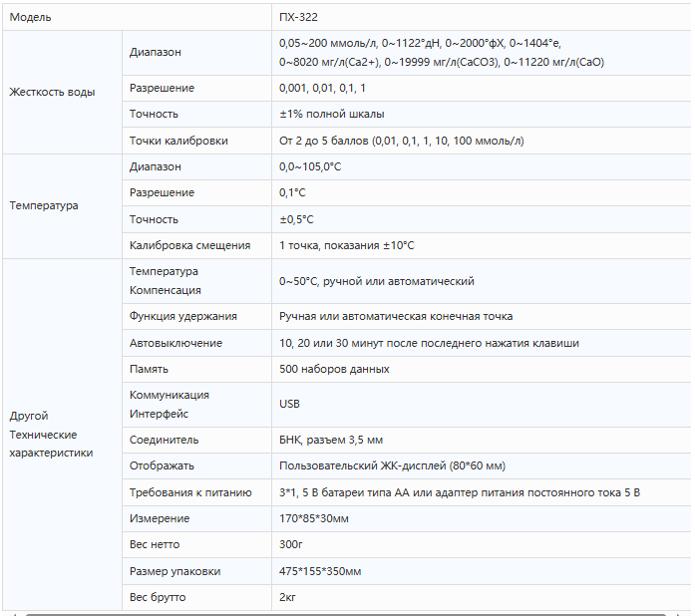695x616 pixels.
Task: Click the Калибровка смещения label
Action: pos(189,245)
